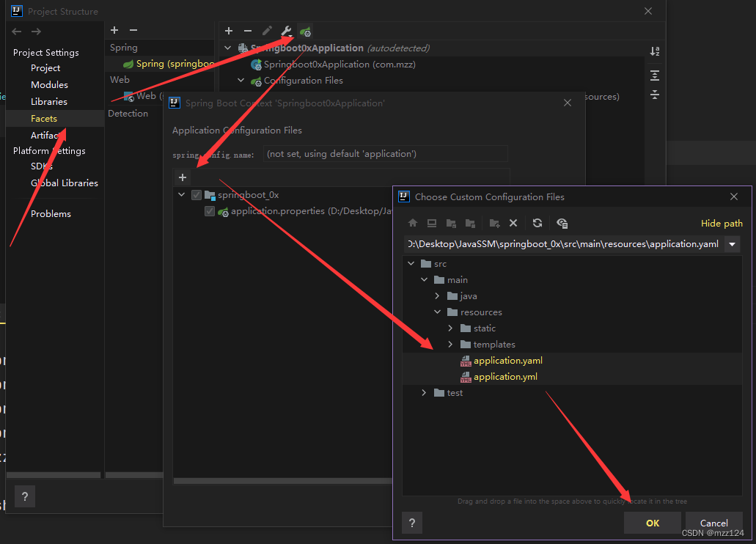Click the Hide path link

pyautogui.click(x=722, y=224)
